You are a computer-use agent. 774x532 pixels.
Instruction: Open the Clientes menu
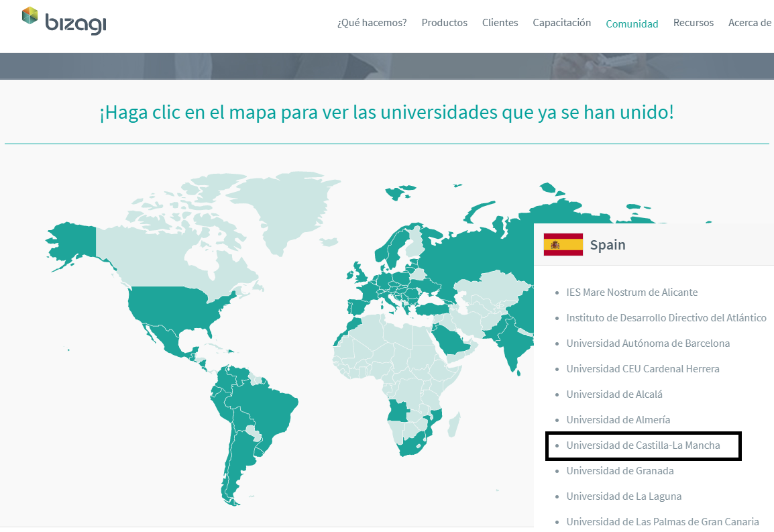pyautogui.click(x=500, y=23)
